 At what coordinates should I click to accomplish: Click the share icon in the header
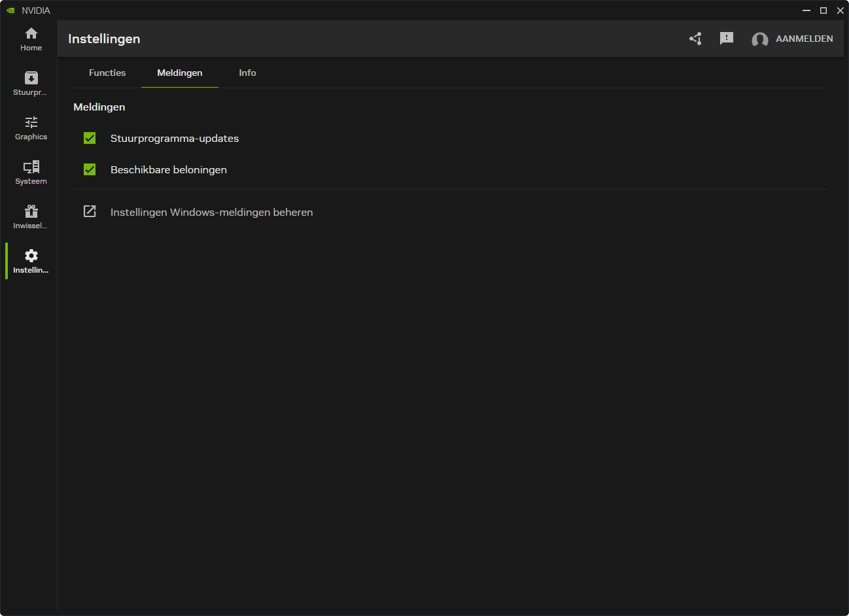tap(695, 39)
